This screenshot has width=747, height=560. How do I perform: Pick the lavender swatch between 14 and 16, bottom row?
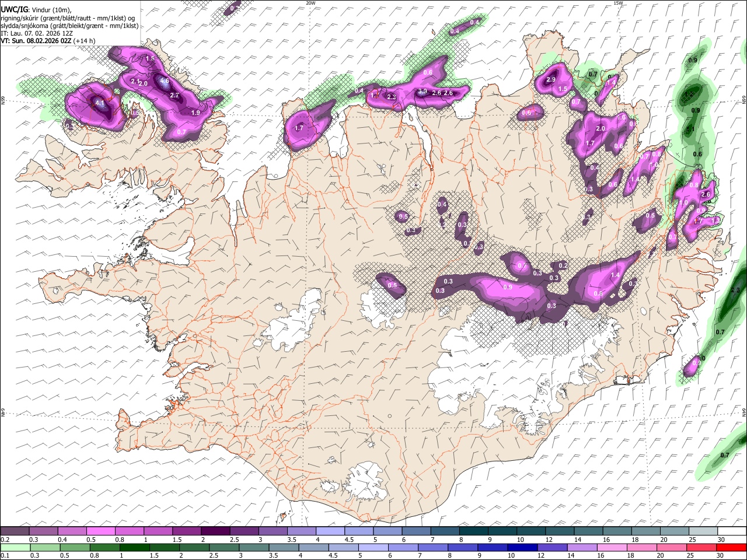(x=582, y=547)
